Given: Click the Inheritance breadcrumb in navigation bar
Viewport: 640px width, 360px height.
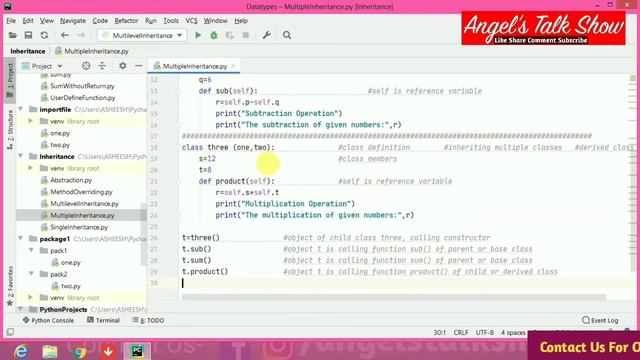Looking at the screenshot, I should (28, 51).
